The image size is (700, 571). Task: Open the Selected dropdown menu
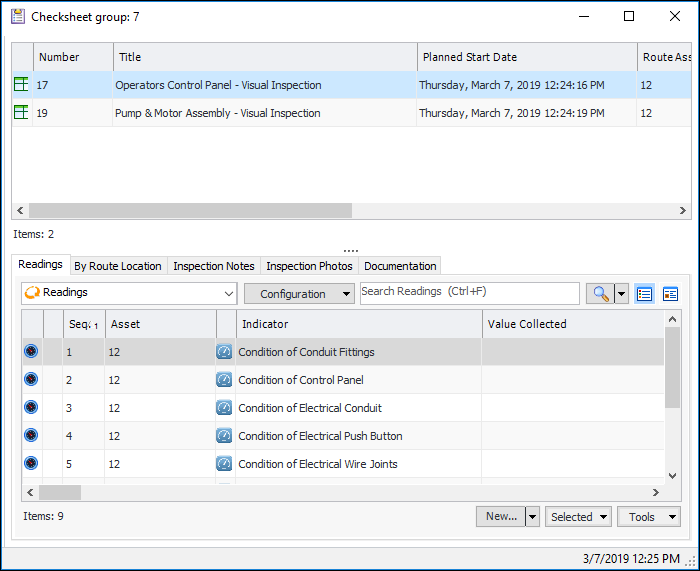pyautogui.click(x=579, y=517)
